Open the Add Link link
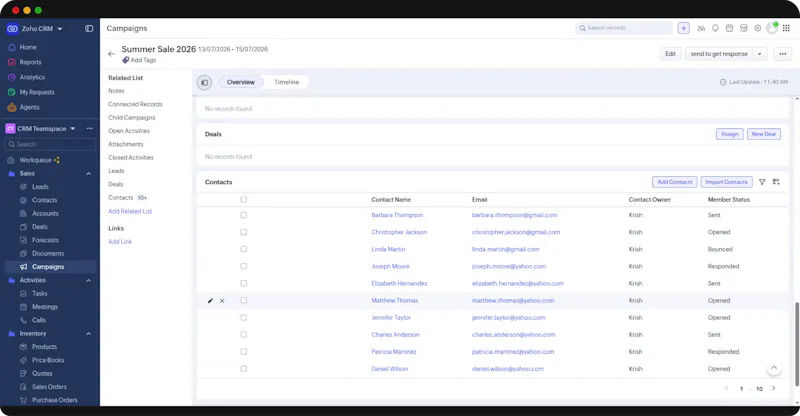800x416 pixels. pos(120,242)
